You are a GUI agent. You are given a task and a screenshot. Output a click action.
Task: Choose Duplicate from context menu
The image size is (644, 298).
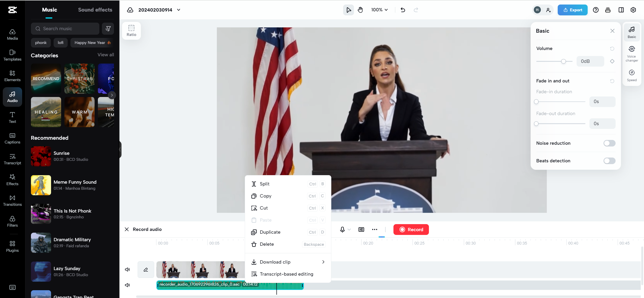pyautogui.click(x=270, y=232)
